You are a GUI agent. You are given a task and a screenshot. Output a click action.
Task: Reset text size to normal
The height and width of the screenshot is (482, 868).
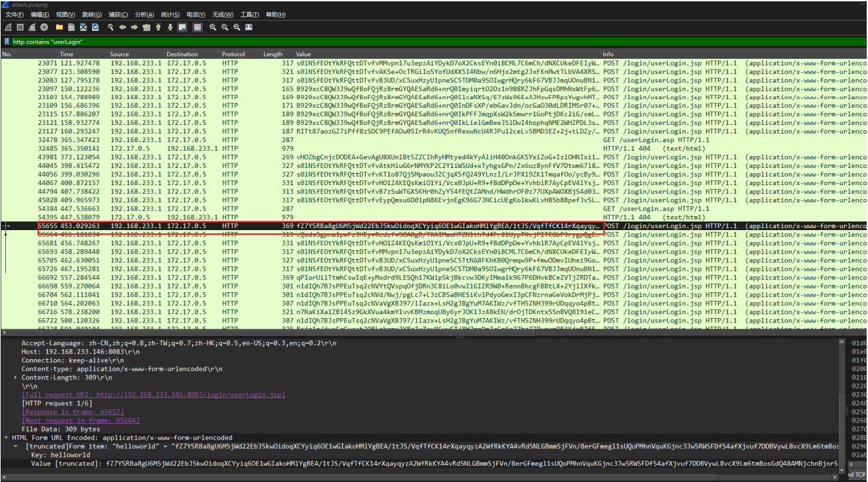click(x=236, y=27)
